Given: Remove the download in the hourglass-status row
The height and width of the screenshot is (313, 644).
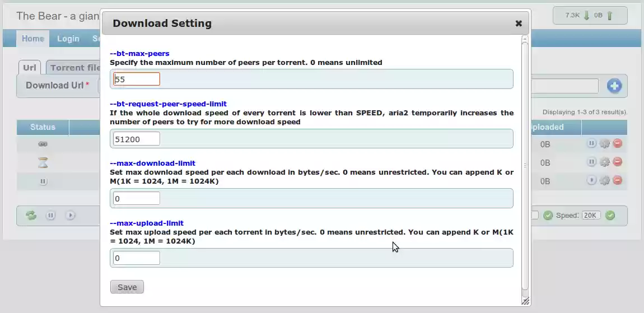Looking at the screenshot, I should (617, 162).
